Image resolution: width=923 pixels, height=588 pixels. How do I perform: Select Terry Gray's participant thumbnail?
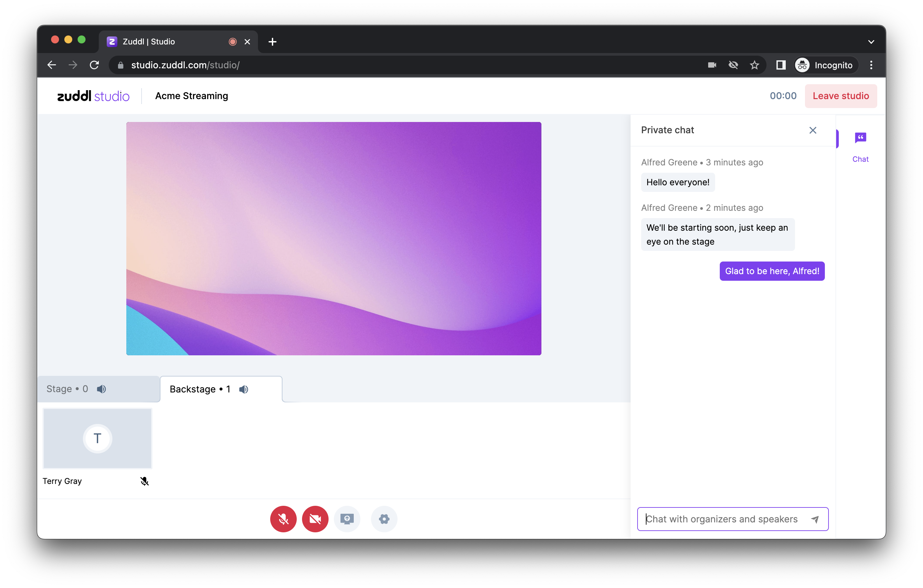(97, 438)
